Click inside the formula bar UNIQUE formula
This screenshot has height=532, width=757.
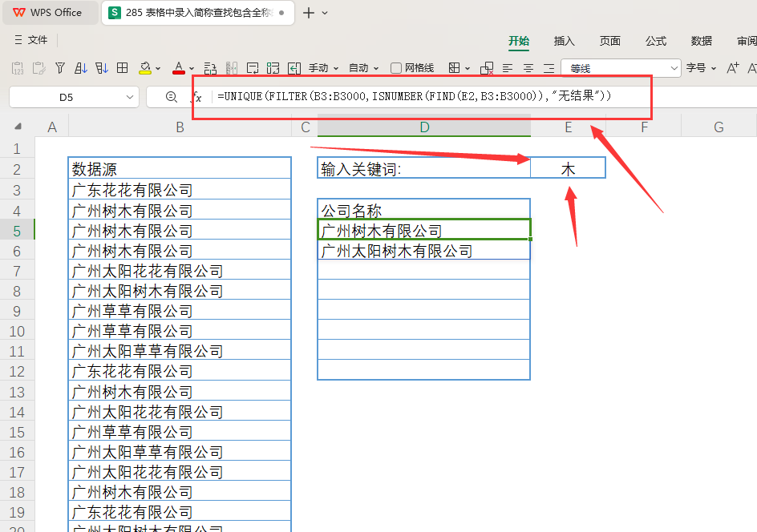pos(415,96)
